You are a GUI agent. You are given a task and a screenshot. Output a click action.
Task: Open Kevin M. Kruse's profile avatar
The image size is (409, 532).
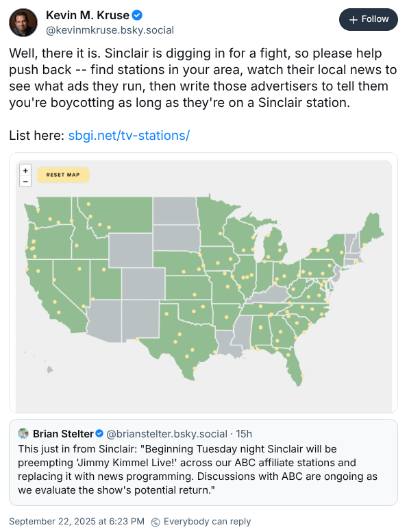click(23, 23)
